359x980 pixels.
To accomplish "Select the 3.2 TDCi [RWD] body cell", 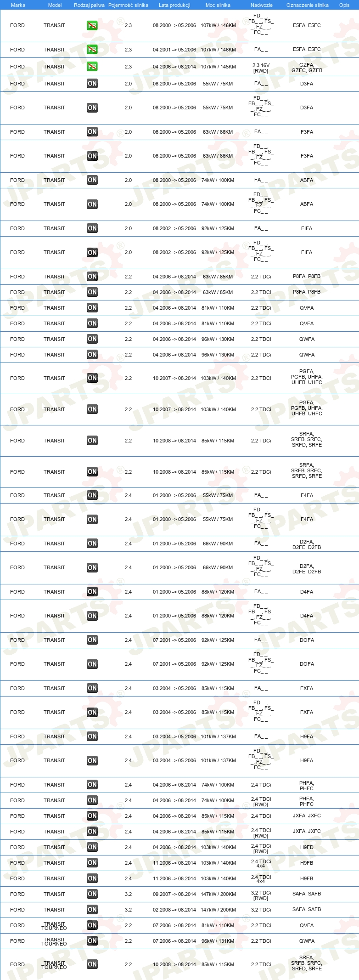I will (261, 895).
